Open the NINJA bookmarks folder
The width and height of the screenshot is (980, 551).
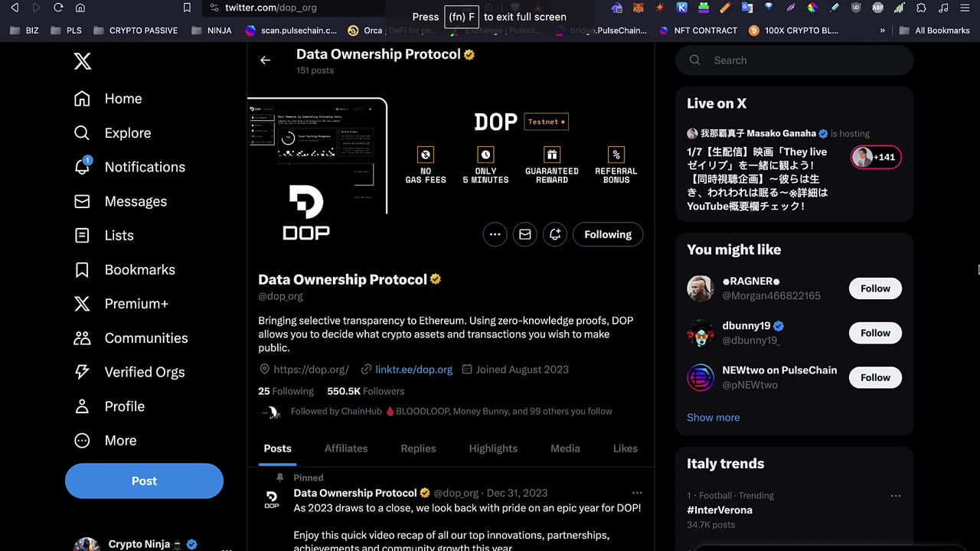click(x=211, y=31)
